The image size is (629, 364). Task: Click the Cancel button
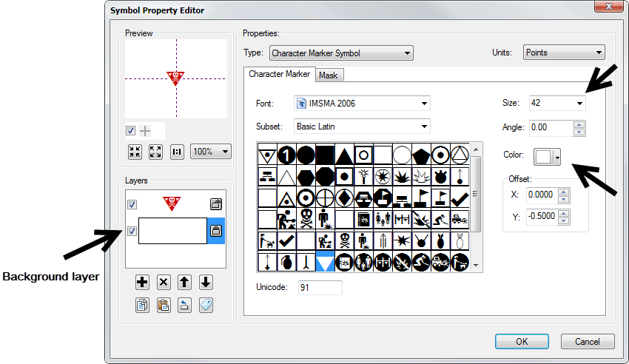588,342
